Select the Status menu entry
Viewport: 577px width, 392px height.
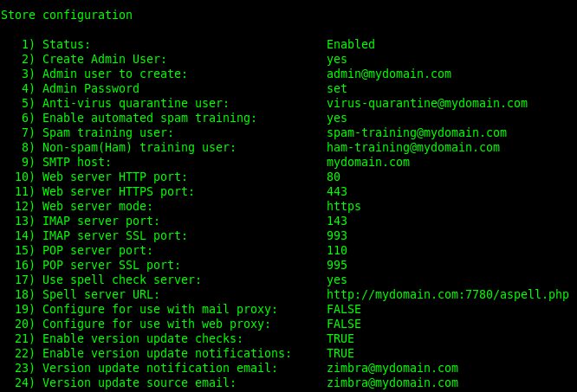pyautogui.click(x=55, y=45)
